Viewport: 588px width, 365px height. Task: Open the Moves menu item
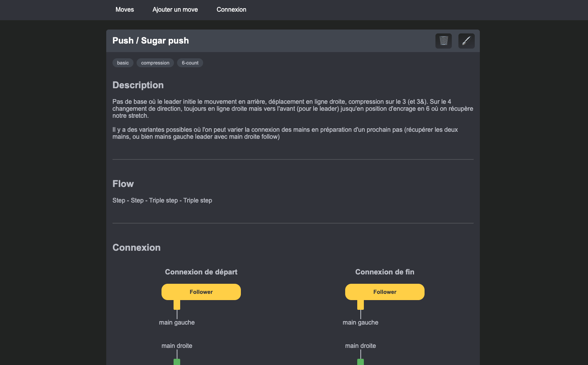coord(125,10)
